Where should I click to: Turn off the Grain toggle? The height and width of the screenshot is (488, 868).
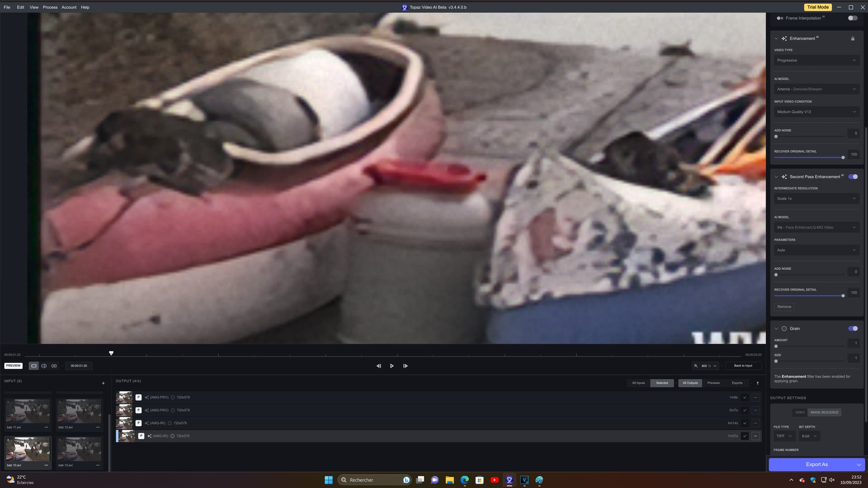click(853, 328)
